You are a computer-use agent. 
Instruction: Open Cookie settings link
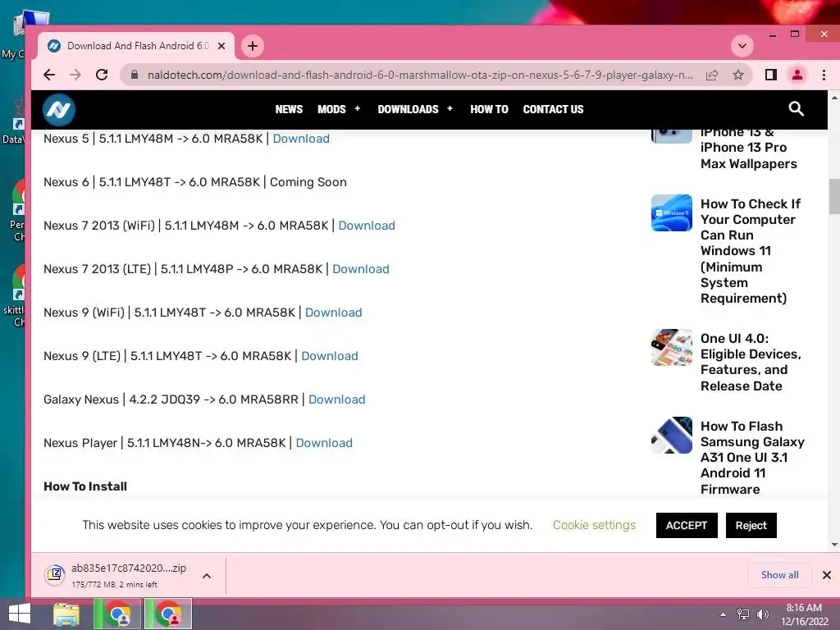click(x=594, y=525)
